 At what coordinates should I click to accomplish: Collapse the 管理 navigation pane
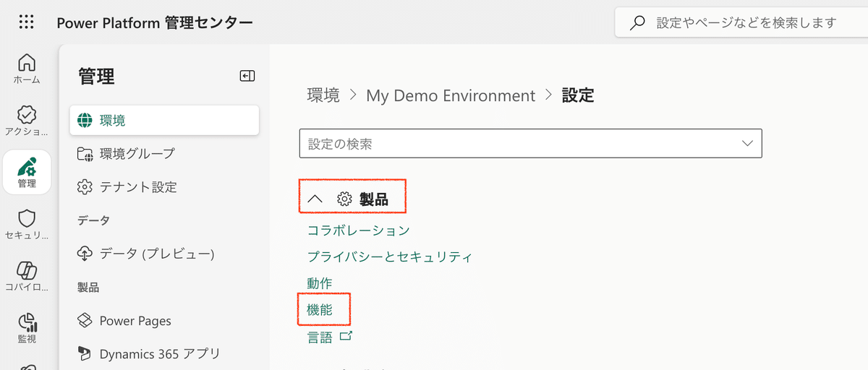pos(247,76)
